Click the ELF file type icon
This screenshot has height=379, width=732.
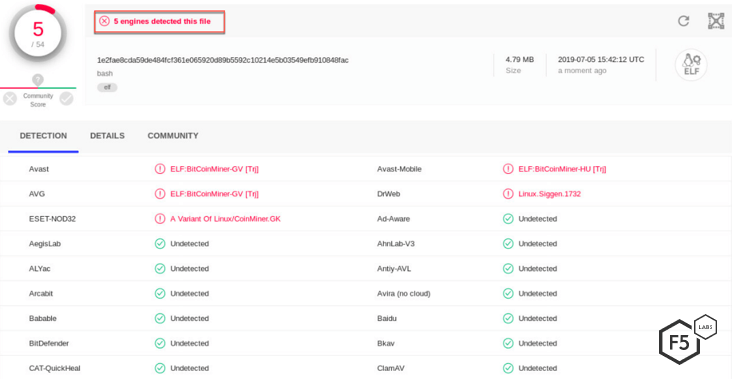click(691, 65)
